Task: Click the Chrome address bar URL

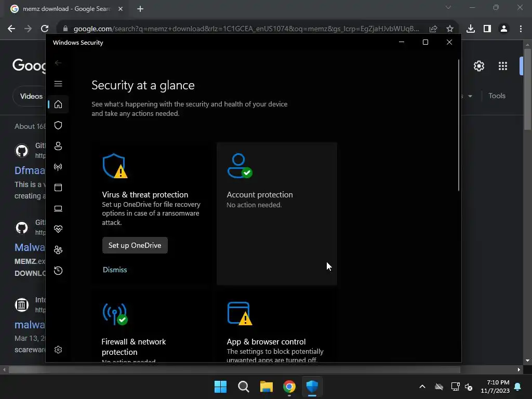Action: (246, 29)
